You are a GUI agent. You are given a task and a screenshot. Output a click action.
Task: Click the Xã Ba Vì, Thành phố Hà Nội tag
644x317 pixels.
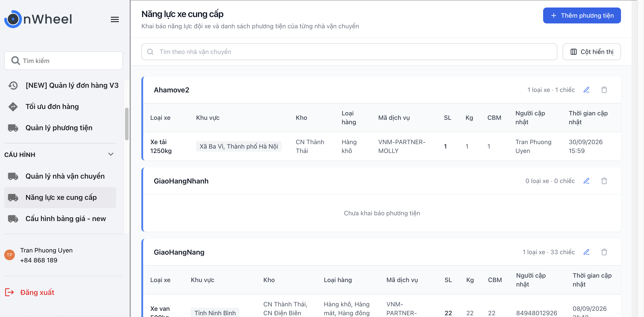[238, 146]
